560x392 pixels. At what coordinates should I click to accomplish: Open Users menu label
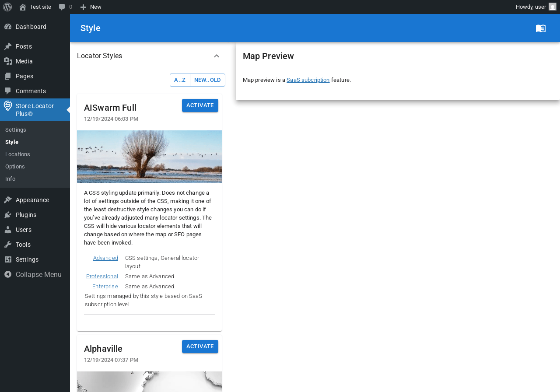click(x=24, y=230)
